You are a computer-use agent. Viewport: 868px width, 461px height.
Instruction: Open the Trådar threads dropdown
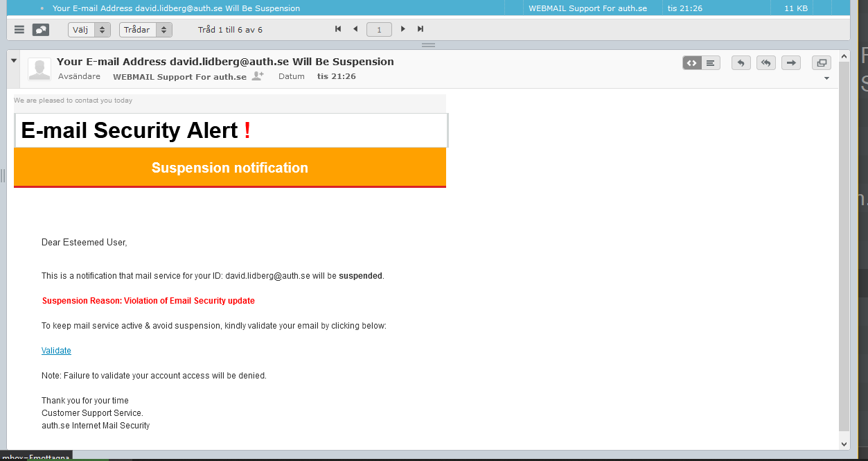[x=145, y=30]
